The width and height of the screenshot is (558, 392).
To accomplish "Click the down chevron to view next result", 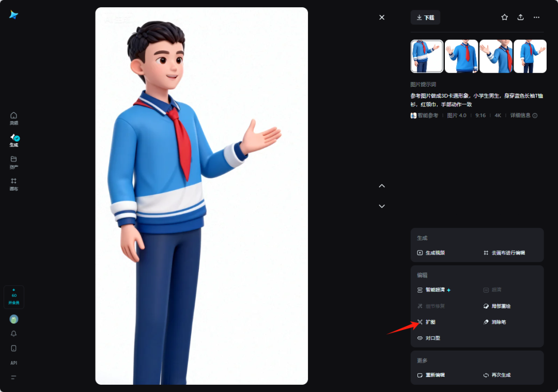I will tap(382, 206).
